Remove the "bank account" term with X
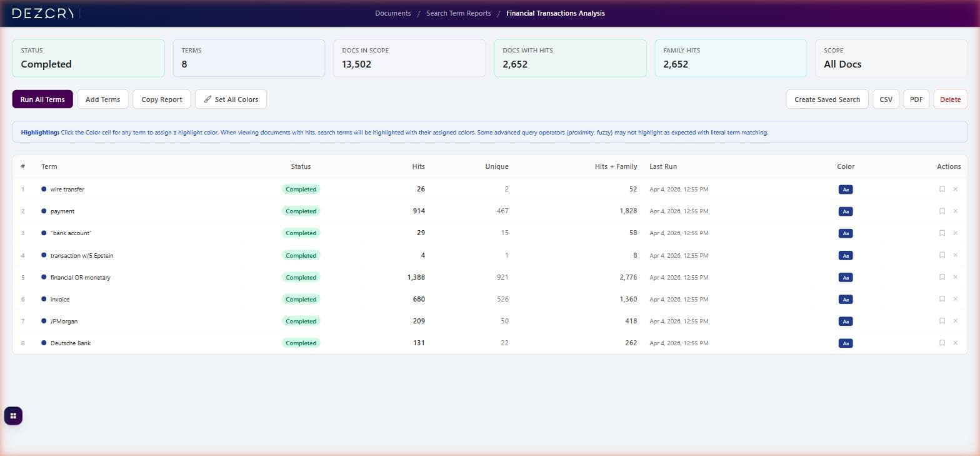This screenshot has width=980, height=456. pos(955,233)
